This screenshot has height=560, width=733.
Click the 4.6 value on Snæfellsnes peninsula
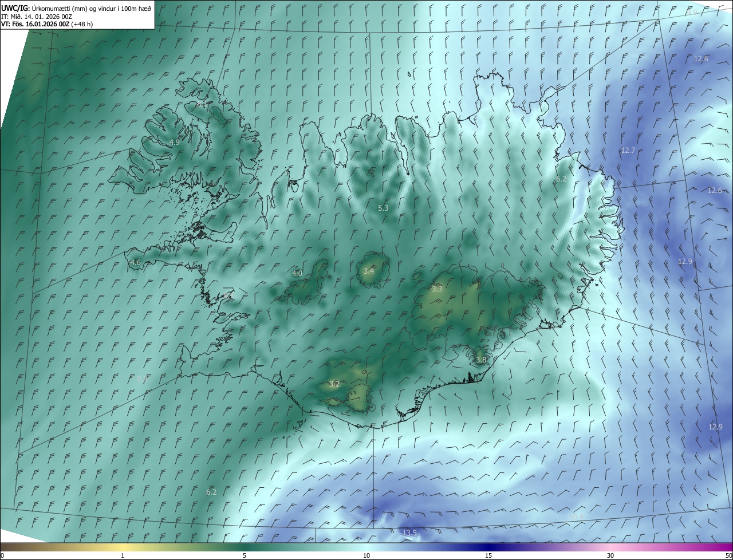tap(136, 263)
